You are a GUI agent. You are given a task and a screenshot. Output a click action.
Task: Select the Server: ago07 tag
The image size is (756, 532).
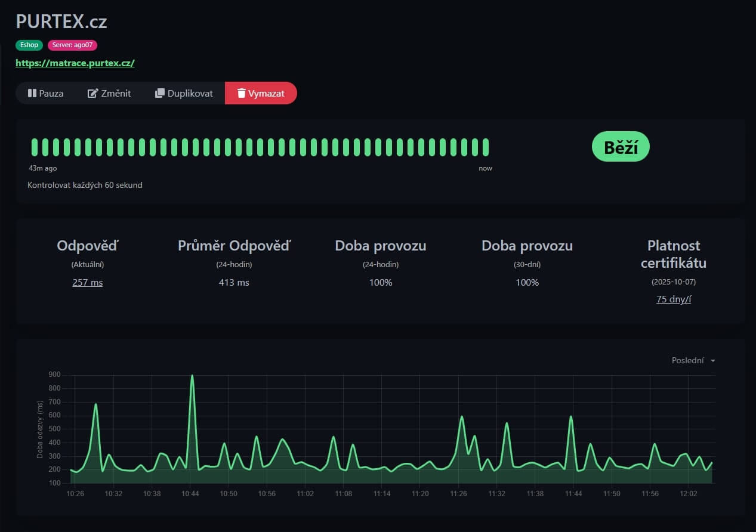coord(72,45)
